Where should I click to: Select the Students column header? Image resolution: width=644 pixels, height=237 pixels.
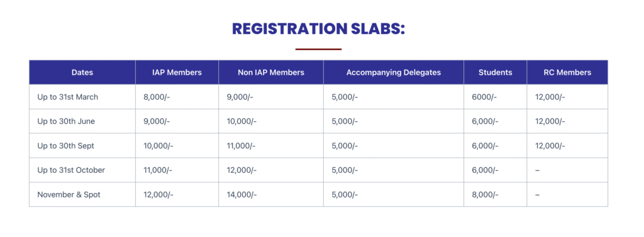[x=496, y=73]
